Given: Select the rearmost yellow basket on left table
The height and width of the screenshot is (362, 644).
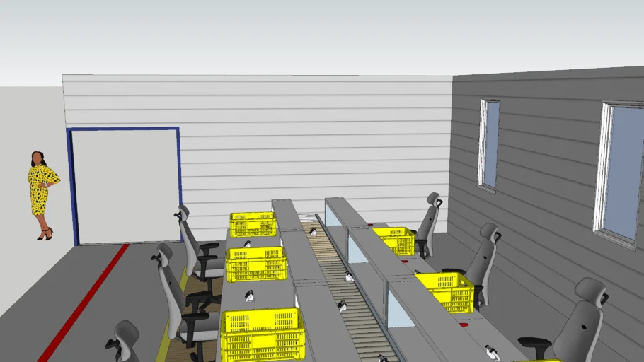Looking at the screenshot, I should (x=253, y=225).
